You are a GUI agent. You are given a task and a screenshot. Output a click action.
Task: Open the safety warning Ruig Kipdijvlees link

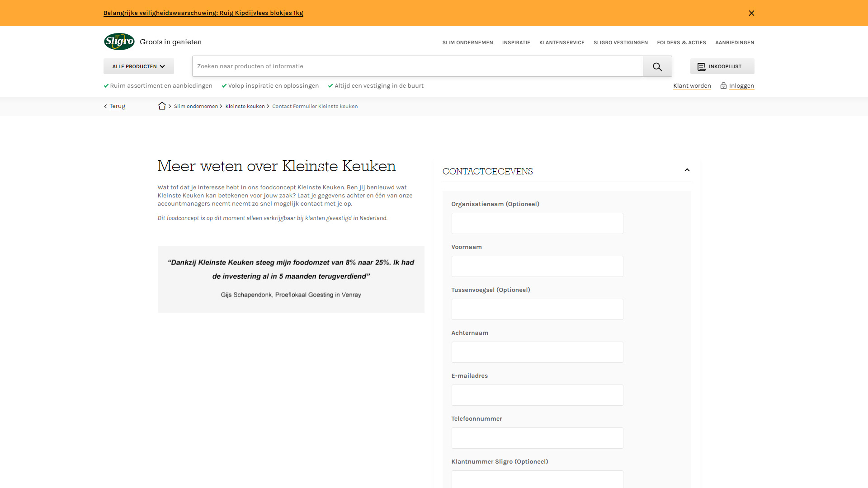point(203,13)
